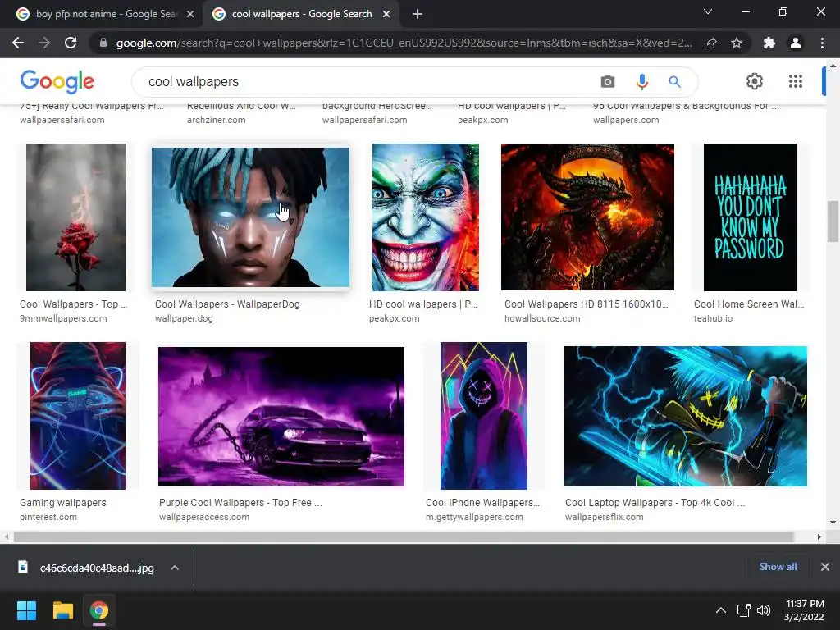Click 'Show all' downloads
This screenshot has height=630, width=840.
[778, 567]
